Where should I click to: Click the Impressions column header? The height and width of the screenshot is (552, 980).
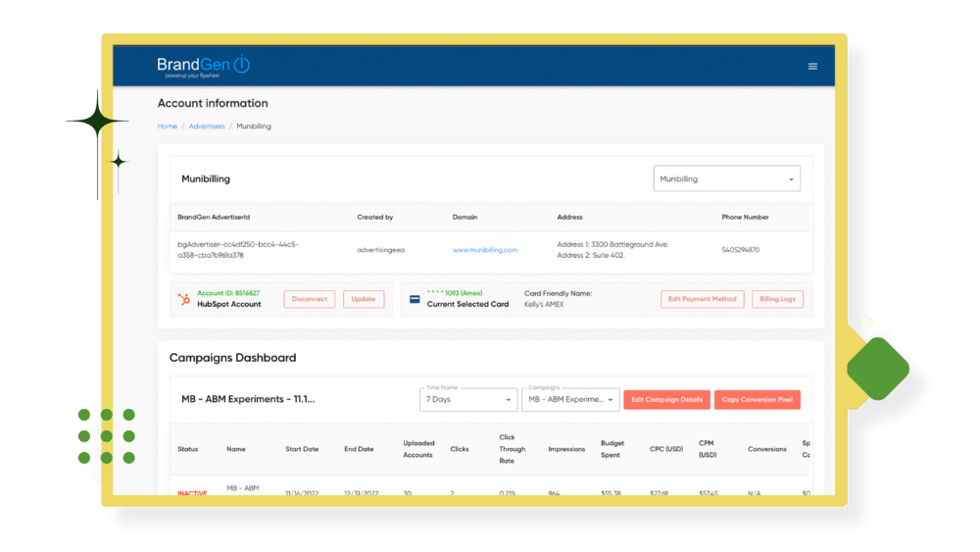(566, 449)
